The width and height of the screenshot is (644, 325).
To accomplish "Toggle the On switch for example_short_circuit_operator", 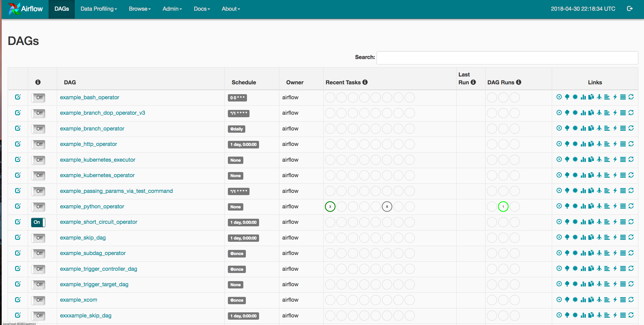I will 38,222.
